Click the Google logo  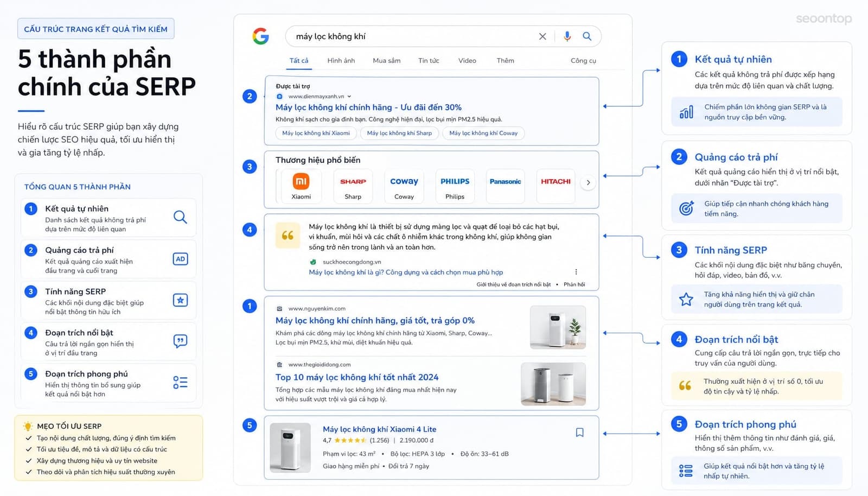261,36
